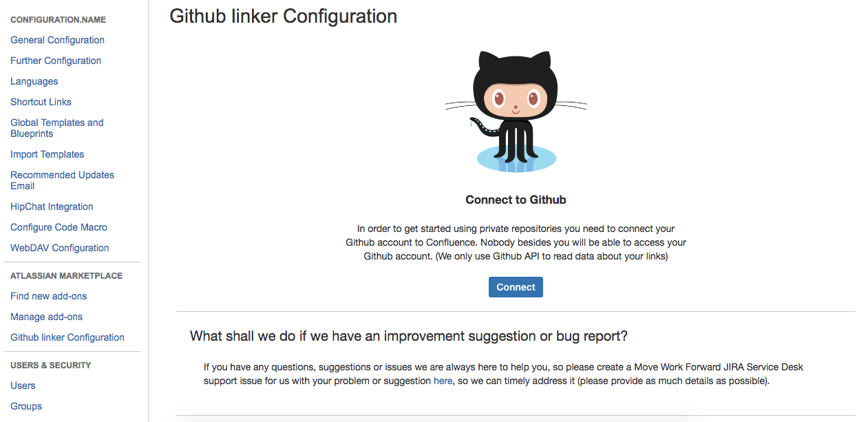Click the Connect to Github heading

pos(516,200)
